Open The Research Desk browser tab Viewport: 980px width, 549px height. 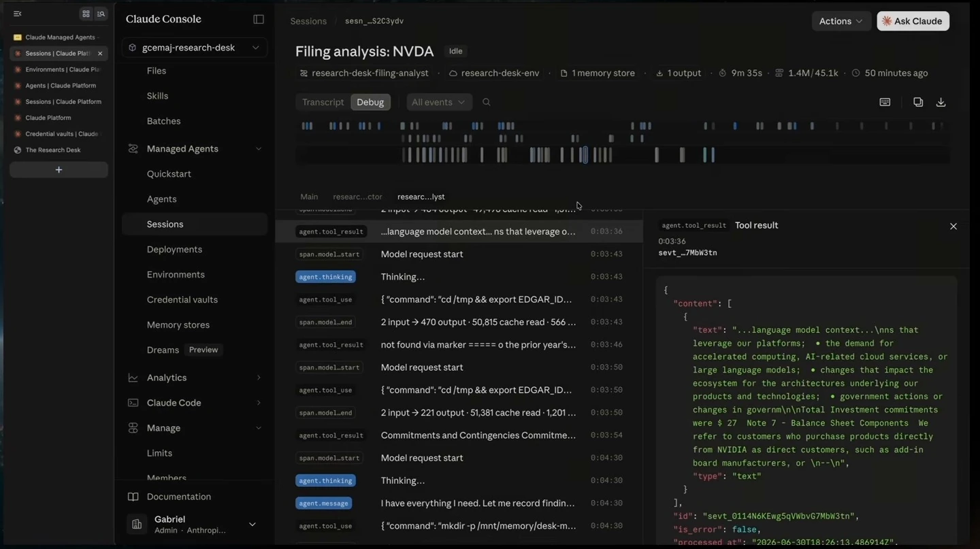(x=59, y=150)
